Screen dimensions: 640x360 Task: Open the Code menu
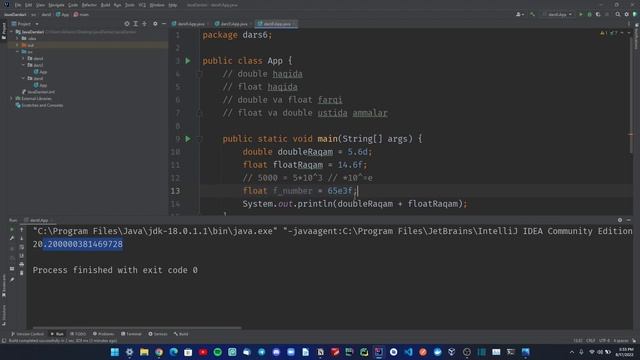point(73,5)
